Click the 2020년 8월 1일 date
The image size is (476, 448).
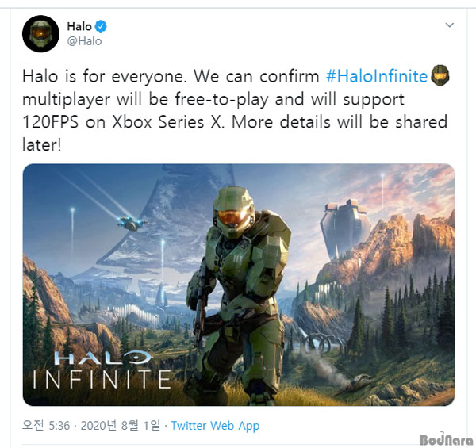(x=121, y=425)
